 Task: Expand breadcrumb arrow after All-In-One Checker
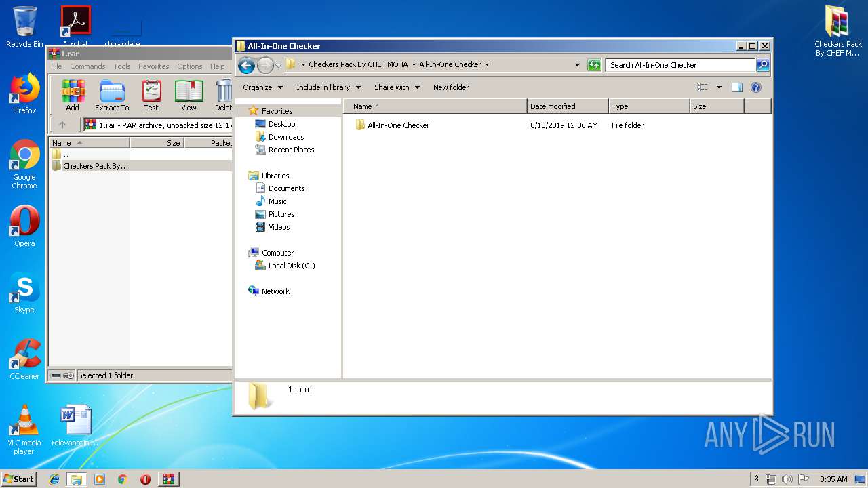[x=487, y=65]
